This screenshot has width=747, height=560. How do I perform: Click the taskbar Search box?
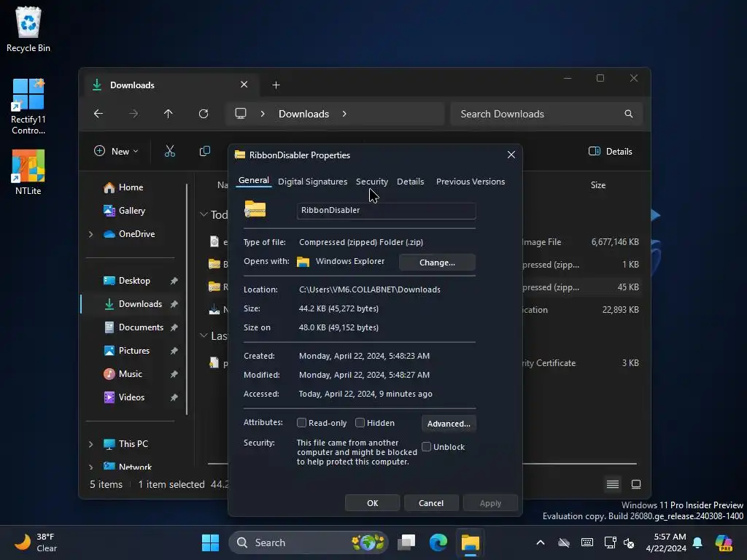pos(309,542)
